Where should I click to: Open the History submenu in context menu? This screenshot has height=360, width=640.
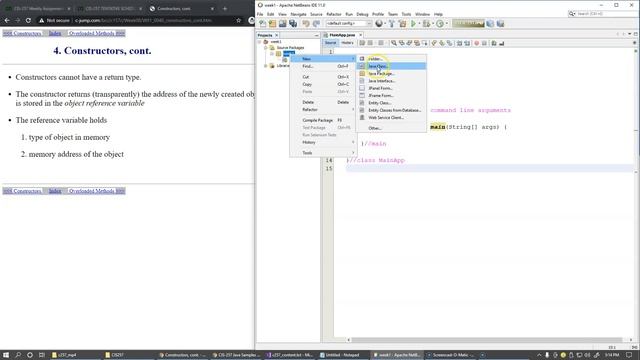point(322,142)
